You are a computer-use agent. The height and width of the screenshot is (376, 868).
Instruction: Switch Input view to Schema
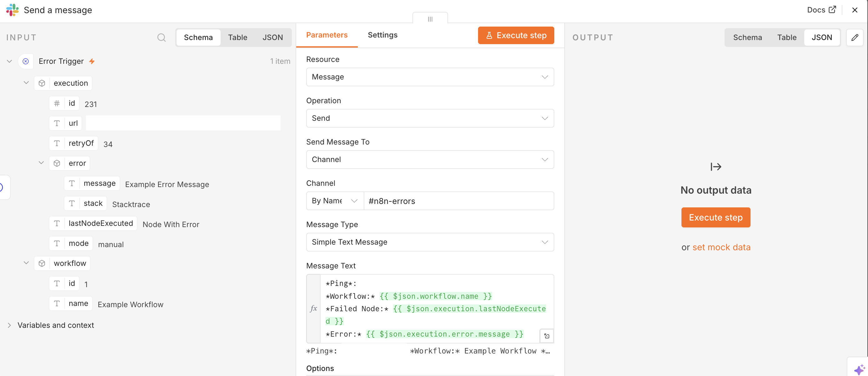tap(198, 38)
